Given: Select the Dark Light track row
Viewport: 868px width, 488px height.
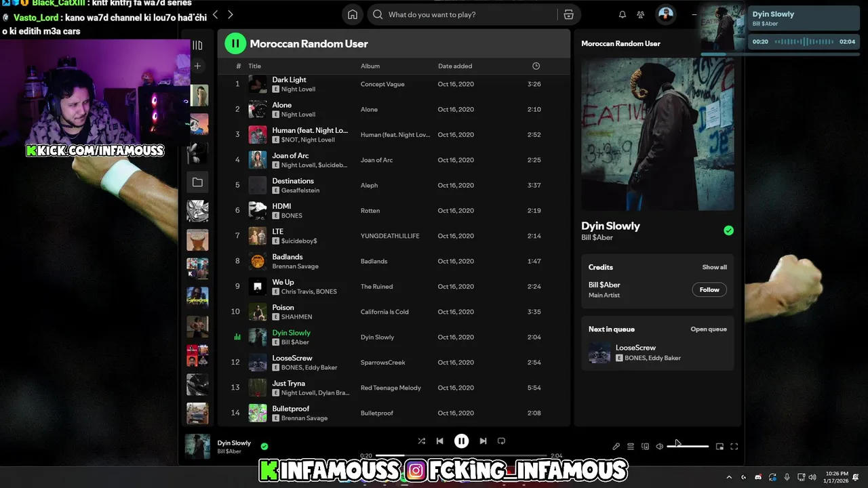Looking at the screenshot, I should pyautogui.click(x=393, y=84).
